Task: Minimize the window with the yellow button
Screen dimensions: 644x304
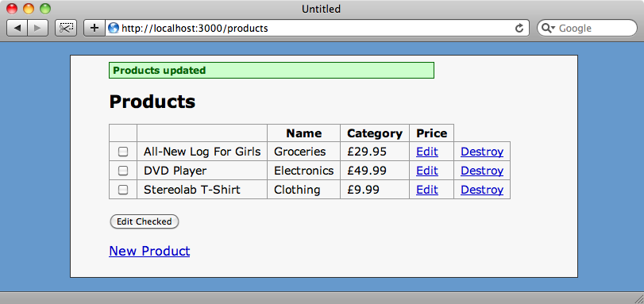Action: click(x=29, y=9)
